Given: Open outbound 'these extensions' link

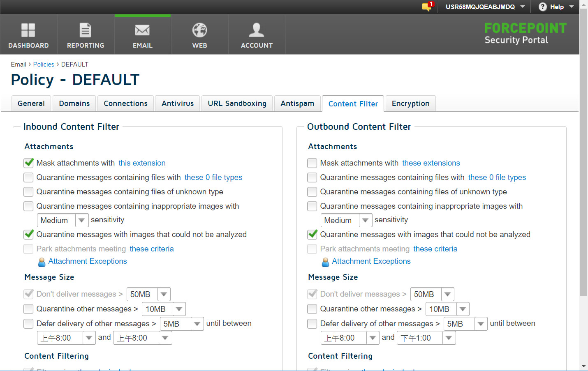Looking at the screenshot, I should pyautogui.click(x=431, y=163).
